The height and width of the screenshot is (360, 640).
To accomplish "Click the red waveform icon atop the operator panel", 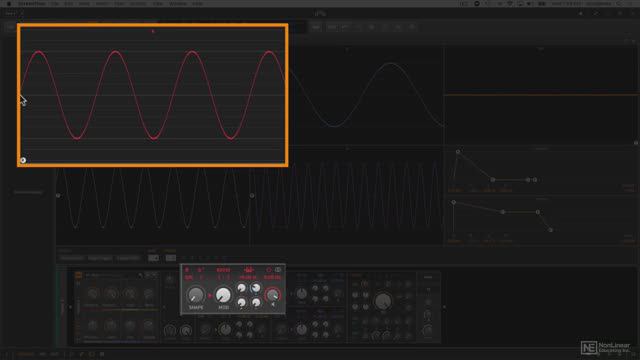I will [249, 270].
